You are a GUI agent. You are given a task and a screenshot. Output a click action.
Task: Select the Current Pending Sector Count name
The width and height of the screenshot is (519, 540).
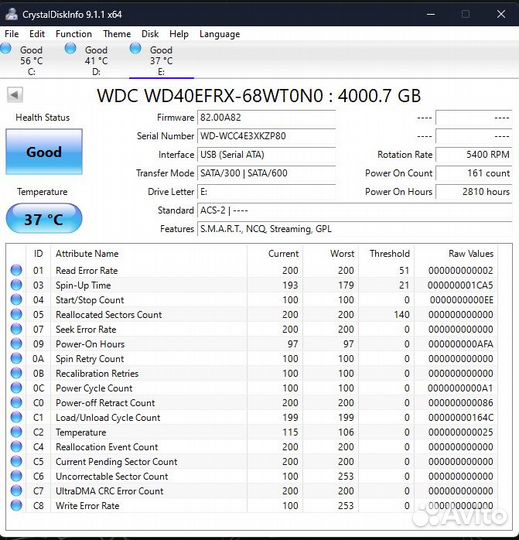tap(116, 461)
